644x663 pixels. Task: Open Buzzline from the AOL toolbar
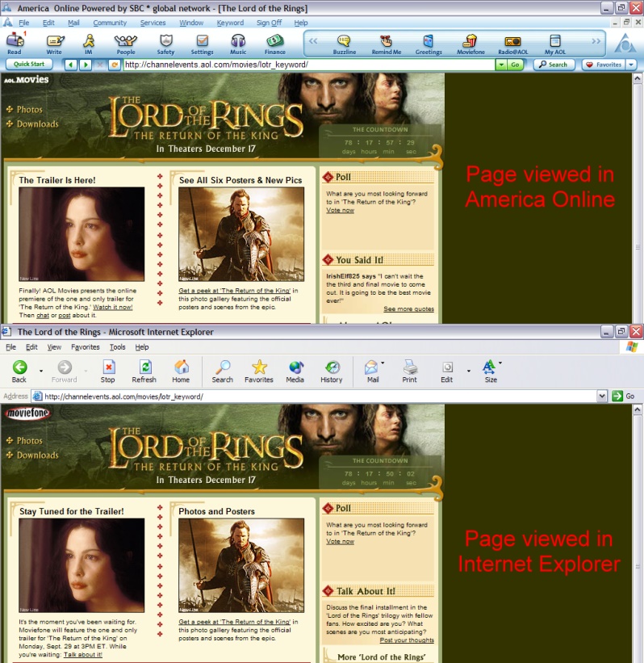344,42
